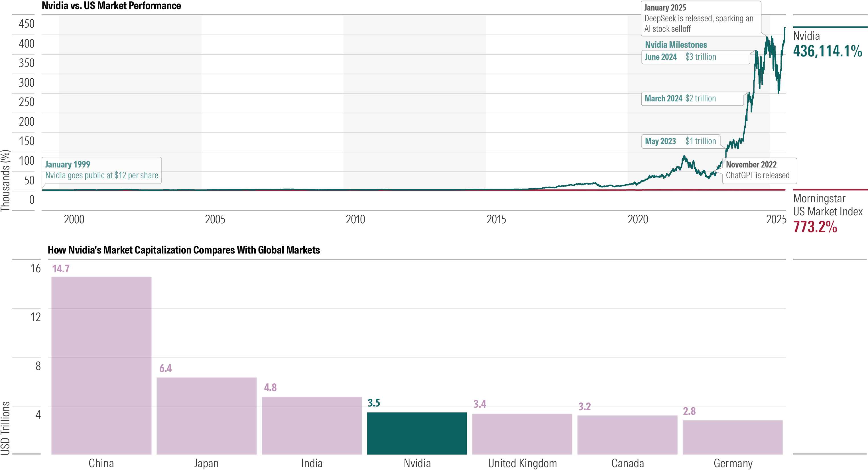Screen dimensions: 868x470
Task: Select the Japan bar in the chart
Action: click(207, 416)
